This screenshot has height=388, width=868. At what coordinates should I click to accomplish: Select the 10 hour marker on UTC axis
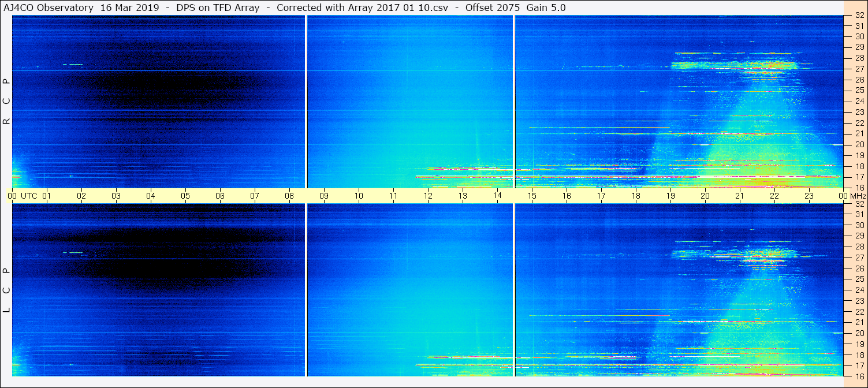[x=359, y=196]
